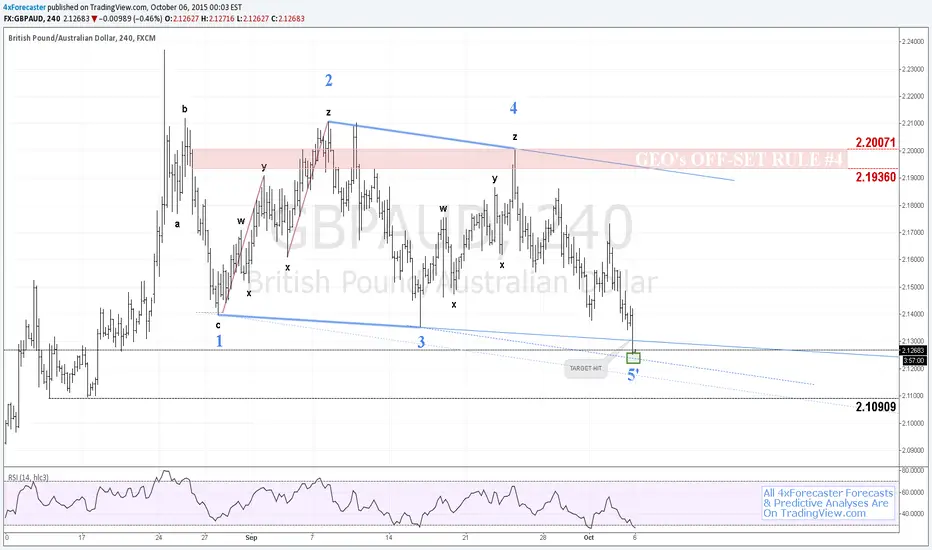Click the blue wave label 4

coord(514,108)
